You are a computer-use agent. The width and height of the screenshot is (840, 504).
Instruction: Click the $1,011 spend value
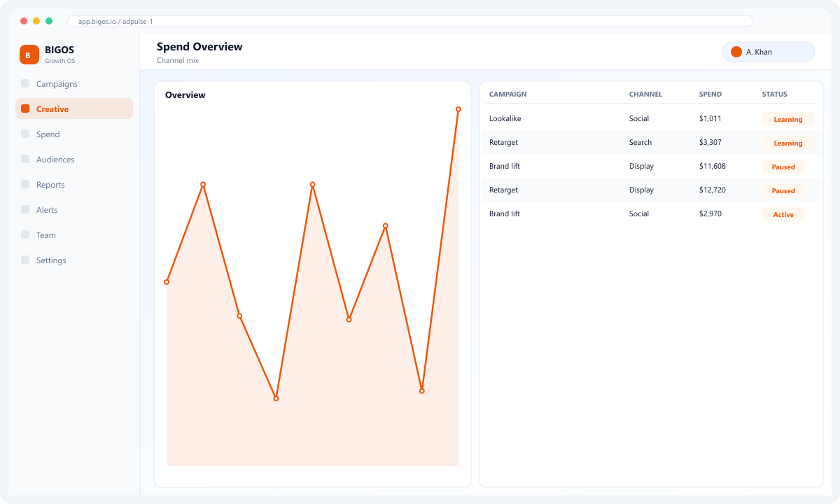pyautogui.click(x=710, y=118)
